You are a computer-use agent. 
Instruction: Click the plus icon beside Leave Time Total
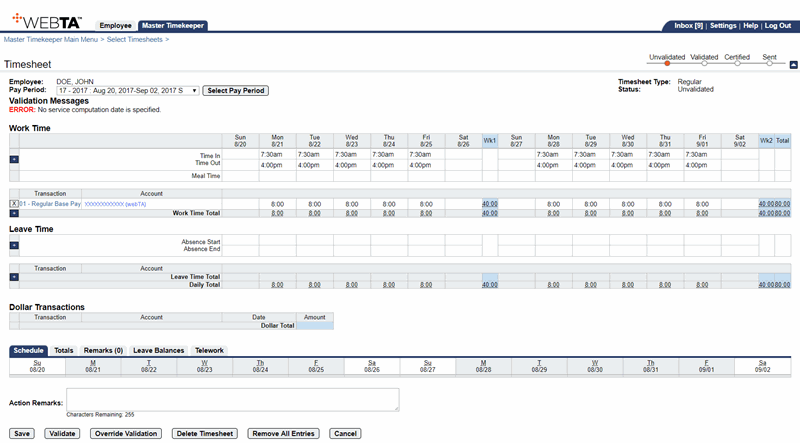coord(14,277)
